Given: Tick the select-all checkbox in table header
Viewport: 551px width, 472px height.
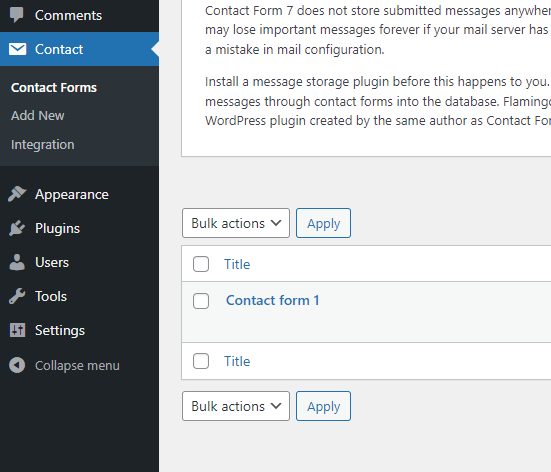Looking at the screenshot, I should [201, 264].
